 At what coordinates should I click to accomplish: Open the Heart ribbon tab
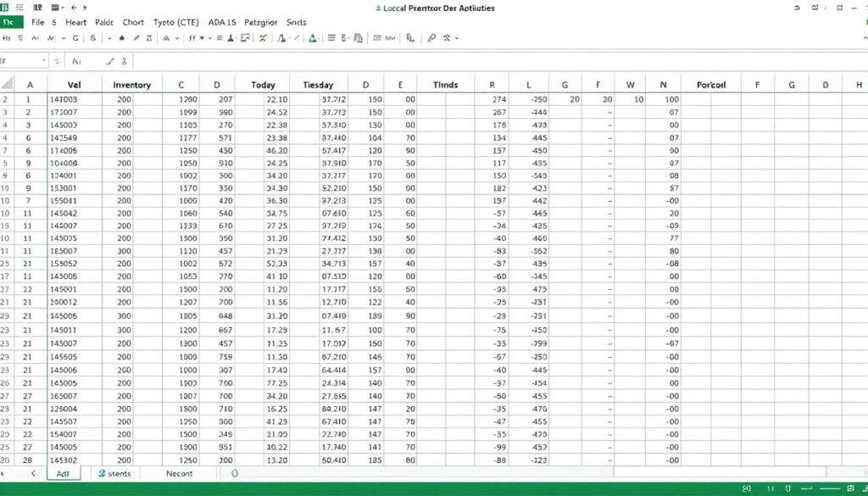(x=75, y=23)
